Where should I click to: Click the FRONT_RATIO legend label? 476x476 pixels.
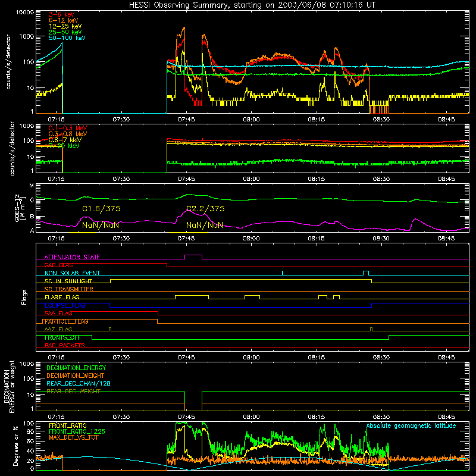(68, 425)
